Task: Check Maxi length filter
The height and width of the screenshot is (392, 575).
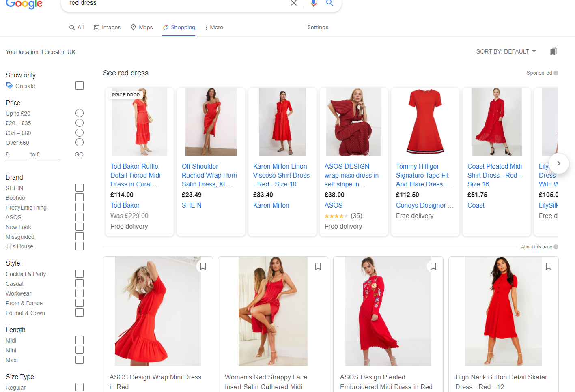Action: [x=80, y=360]
